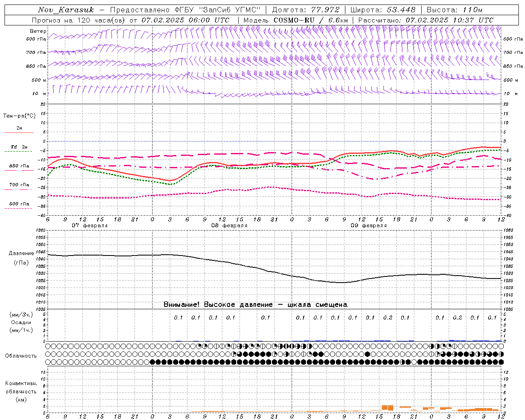The width and height of the screenshot is (525, 420).
Task: Select the text Предоставлено ФГБУ "ЗапСиб УГМС"
Action: (185, 10)
